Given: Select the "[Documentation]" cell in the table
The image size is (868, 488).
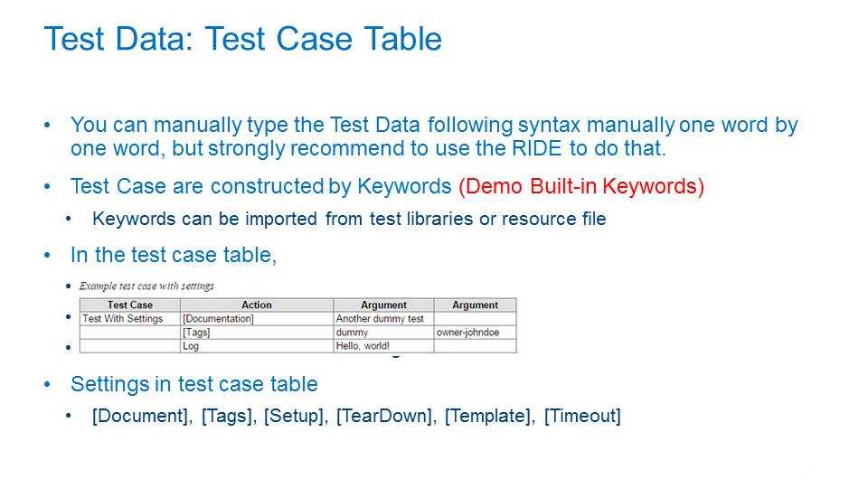Looking at the screenshot, I should pos(218,318).
